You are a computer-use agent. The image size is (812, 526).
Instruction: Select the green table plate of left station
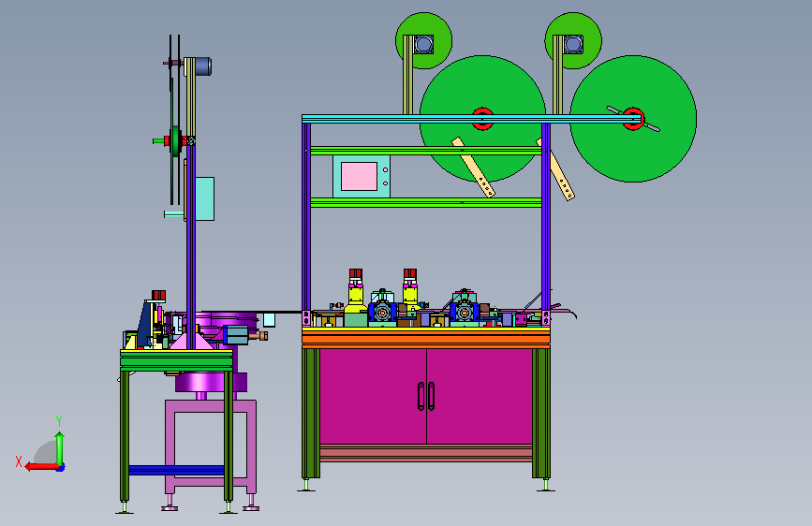click(x=176, y=359)
